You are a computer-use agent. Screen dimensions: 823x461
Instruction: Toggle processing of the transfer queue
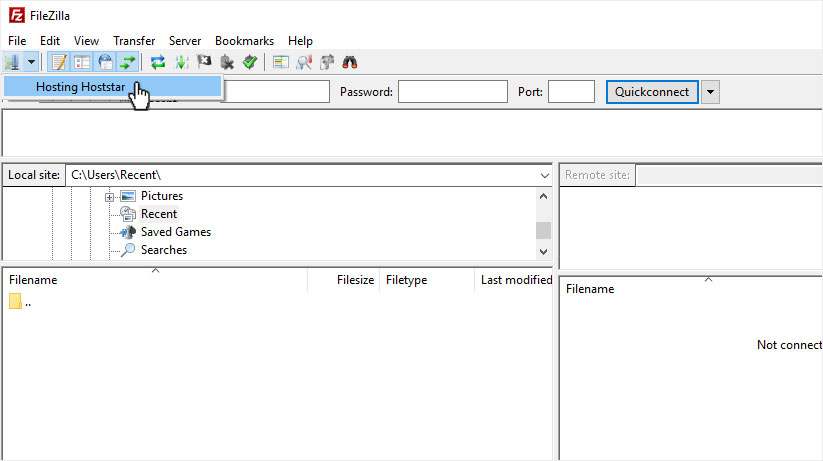181,62
